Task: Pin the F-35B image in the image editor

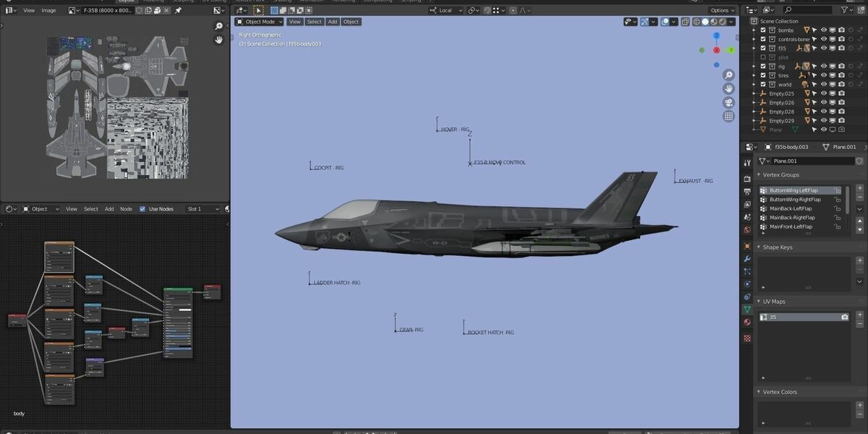Action: [x=178, y=10]
